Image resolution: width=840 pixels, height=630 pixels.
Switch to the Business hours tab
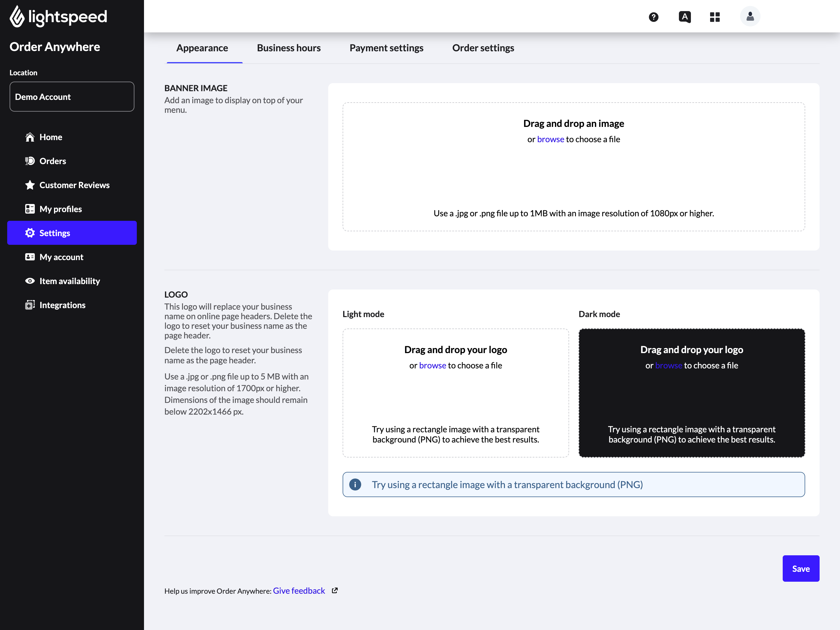[289, 48]
